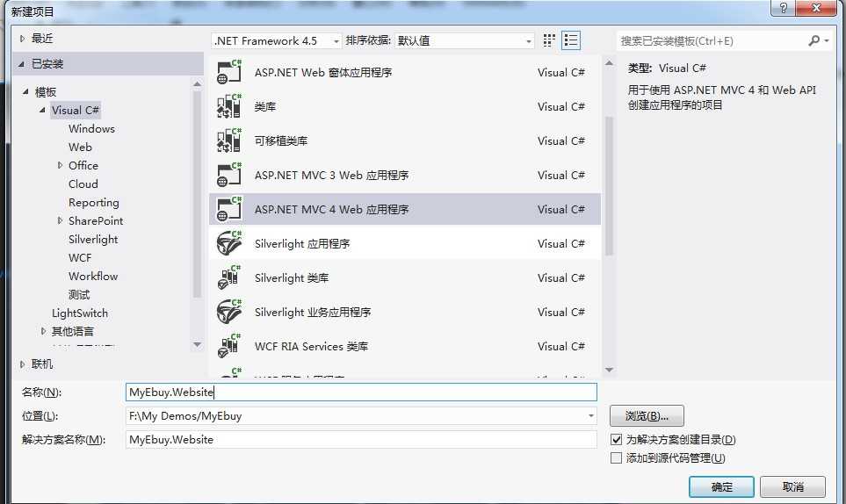Click the category tree scroll up arrow
This screenshot has width=846, height=504.
coord(197,84)
